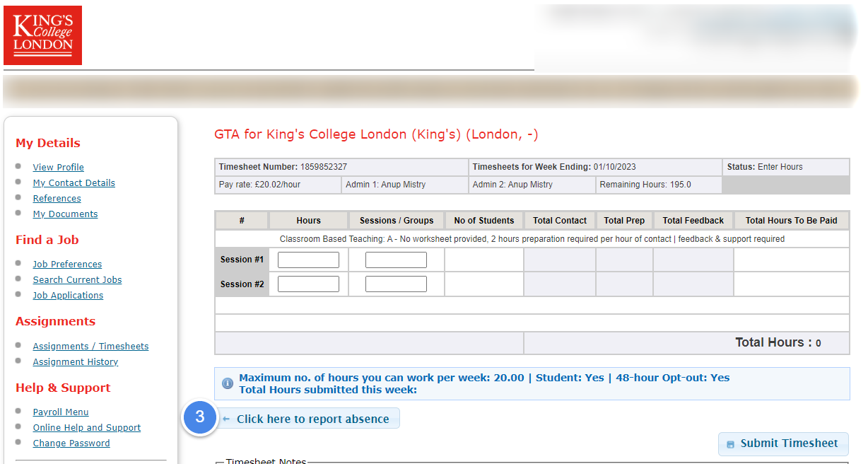Open the Payroll Menu link

click(x=61, y=412)
